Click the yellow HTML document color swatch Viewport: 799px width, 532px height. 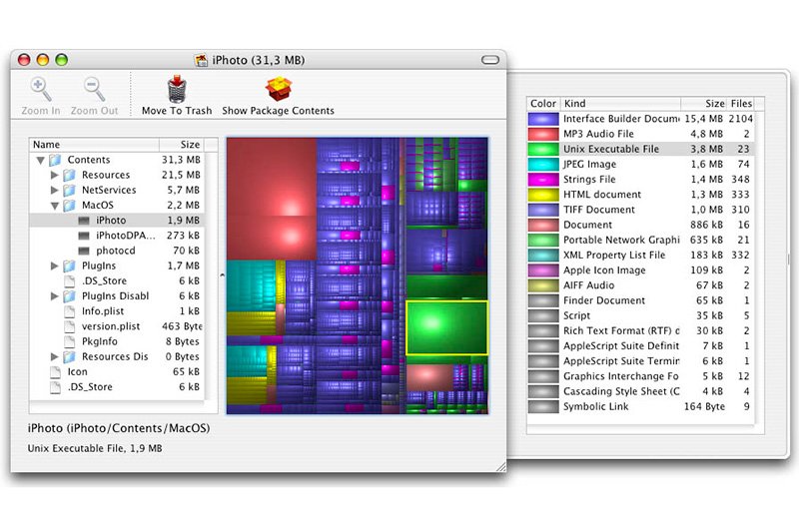pyautogui.click(x=543, y=195)
